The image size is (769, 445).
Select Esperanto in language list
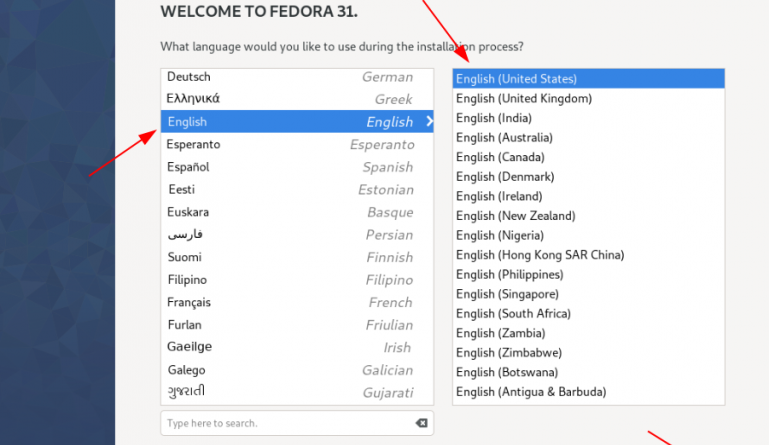pyautogui.click(x=296, y=145)
